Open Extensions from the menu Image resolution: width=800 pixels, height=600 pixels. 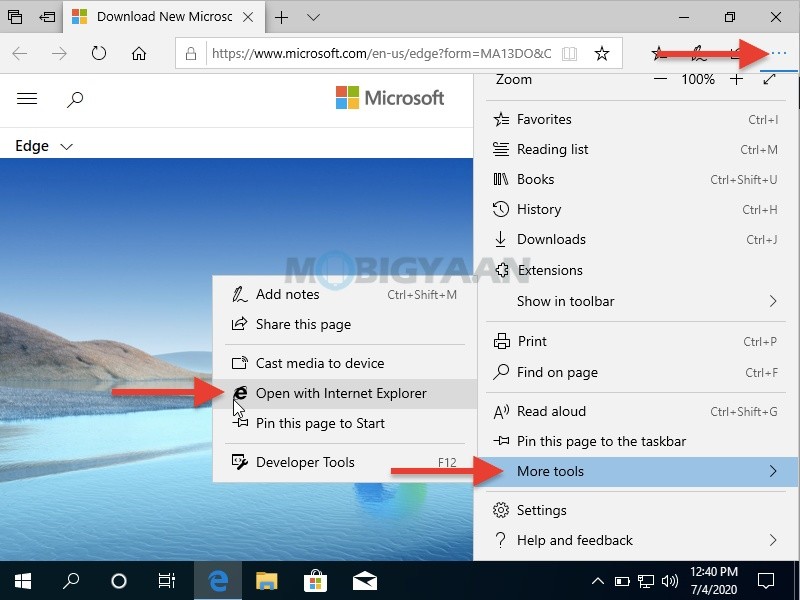(x=636, y=270)
